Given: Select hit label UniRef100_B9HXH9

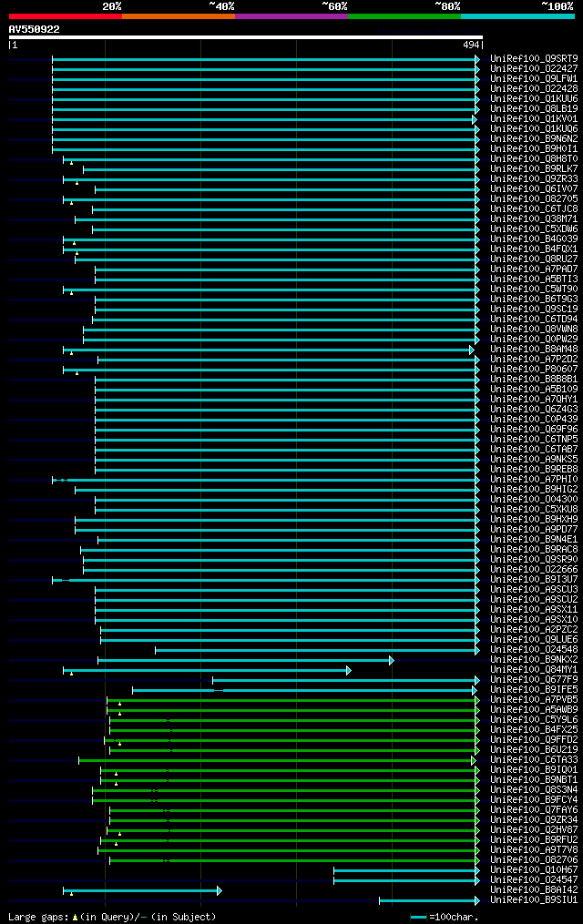Looking at the screenshot, I should (534, 520).
